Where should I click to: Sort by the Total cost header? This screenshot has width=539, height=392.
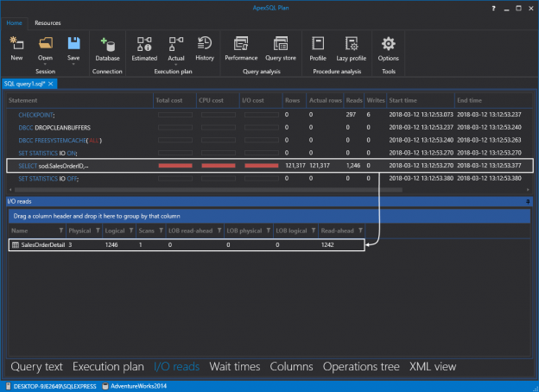tap(175, 101)
